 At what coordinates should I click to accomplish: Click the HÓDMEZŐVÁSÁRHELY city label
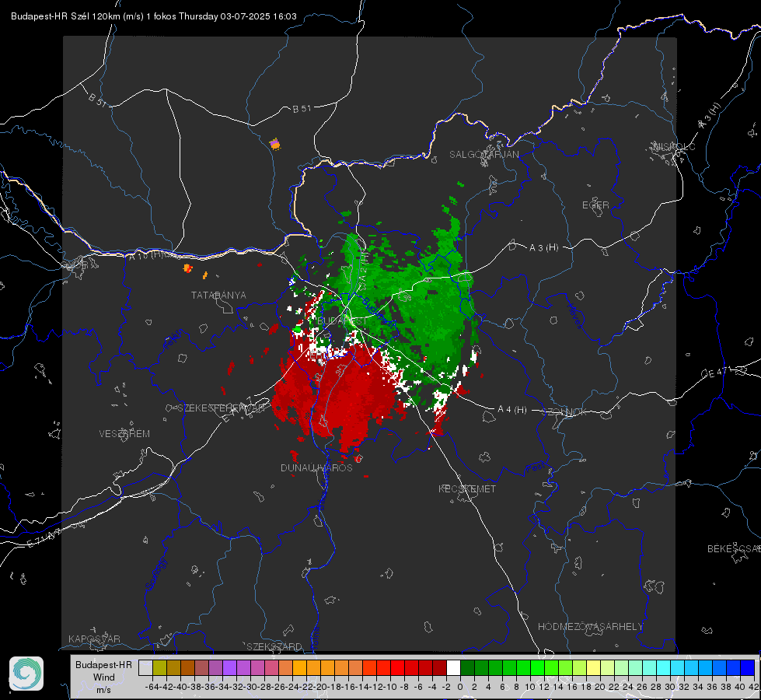click(590, 627)
